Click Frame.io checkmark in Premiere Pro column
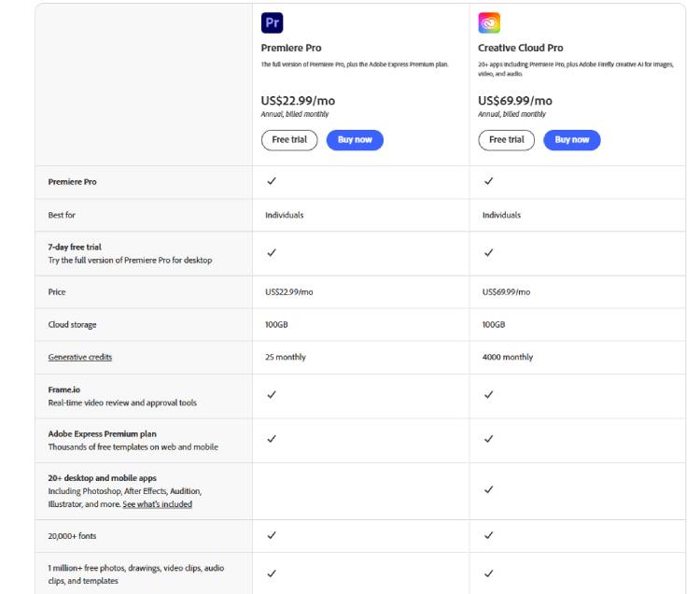The image size is (700, 594). (x=272, y=395)
